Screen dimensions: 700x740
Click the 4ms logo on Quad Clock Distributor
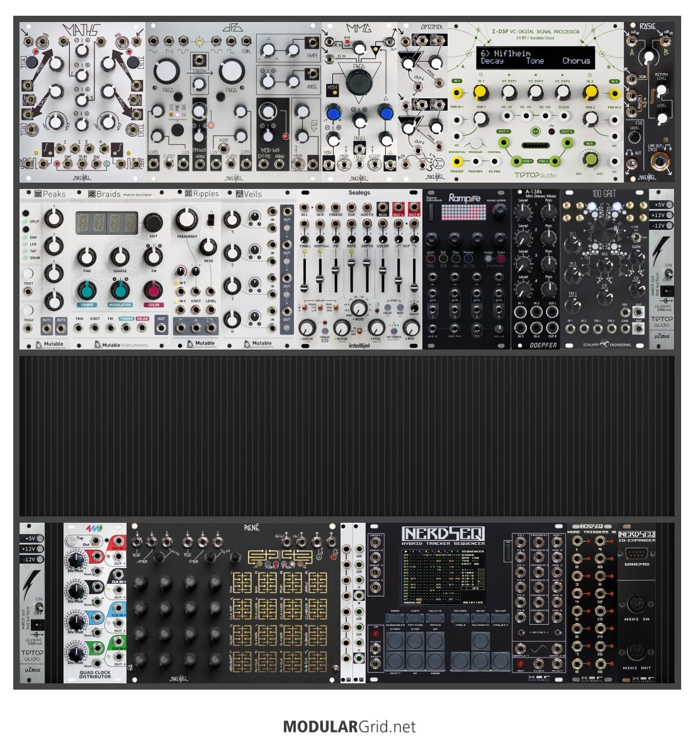94,528
